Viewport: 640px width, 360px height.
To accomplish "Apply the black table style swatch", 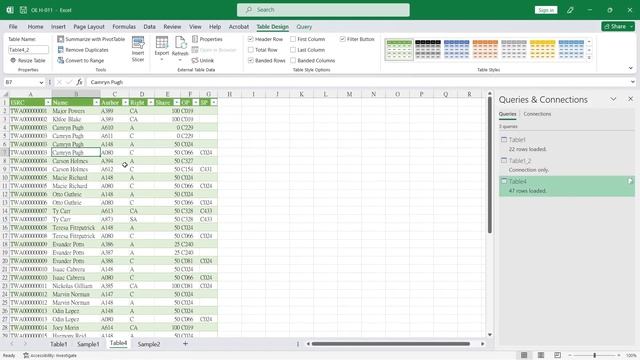I will (x=428, y=49).
